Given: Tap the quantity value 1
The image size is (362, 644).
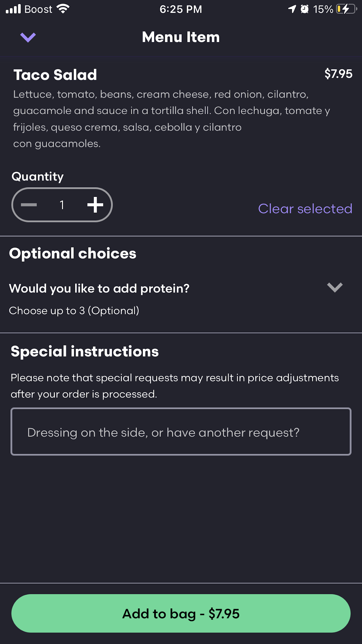Looking at the screenshot, I should coord(62,205).
